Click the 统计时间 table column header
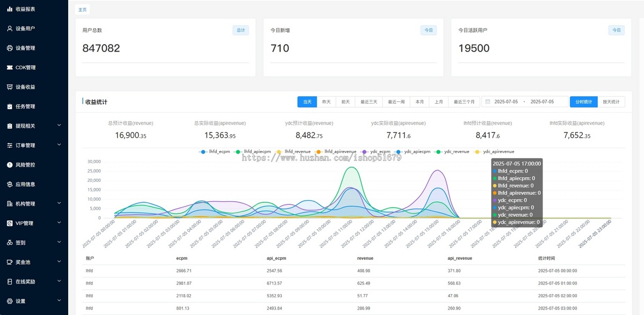 (x=547, y=258)
